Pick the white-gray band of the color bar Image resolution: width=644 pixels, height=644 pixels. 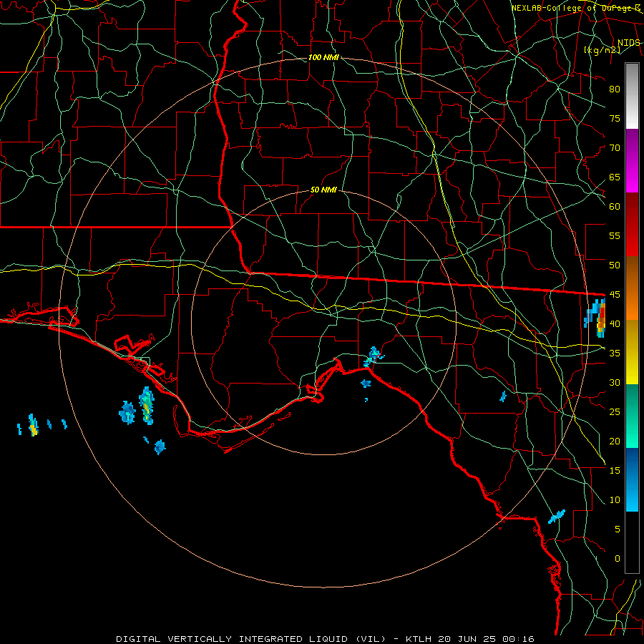point(632,96)
